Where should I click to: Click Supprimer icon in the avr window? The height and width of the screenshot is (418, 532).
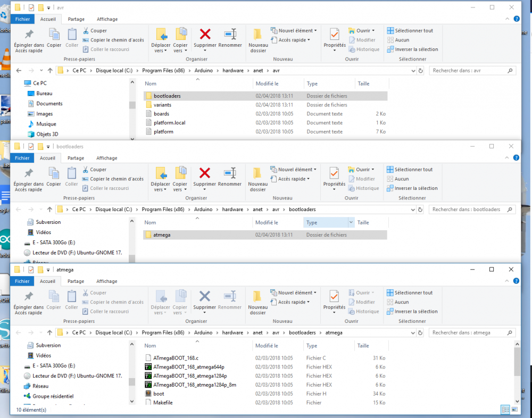[205, 34]
